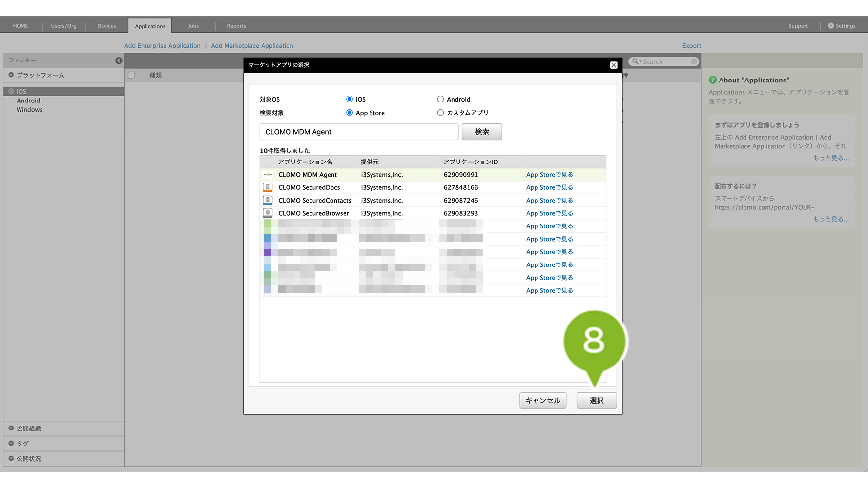The height and width of the screenshot is (488, 868).
Task: Expand the 公開組織 filter section
Action: tap(11, 428)
